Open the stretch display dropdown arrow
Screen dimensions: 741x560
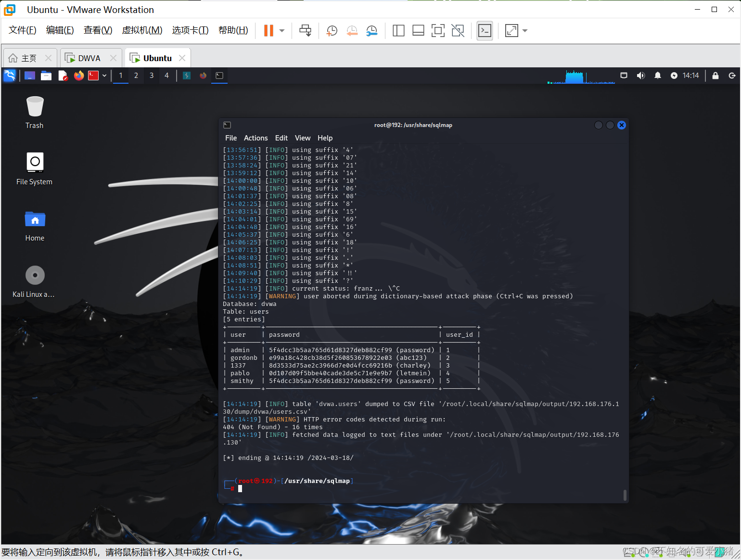[x=525, y=31]
